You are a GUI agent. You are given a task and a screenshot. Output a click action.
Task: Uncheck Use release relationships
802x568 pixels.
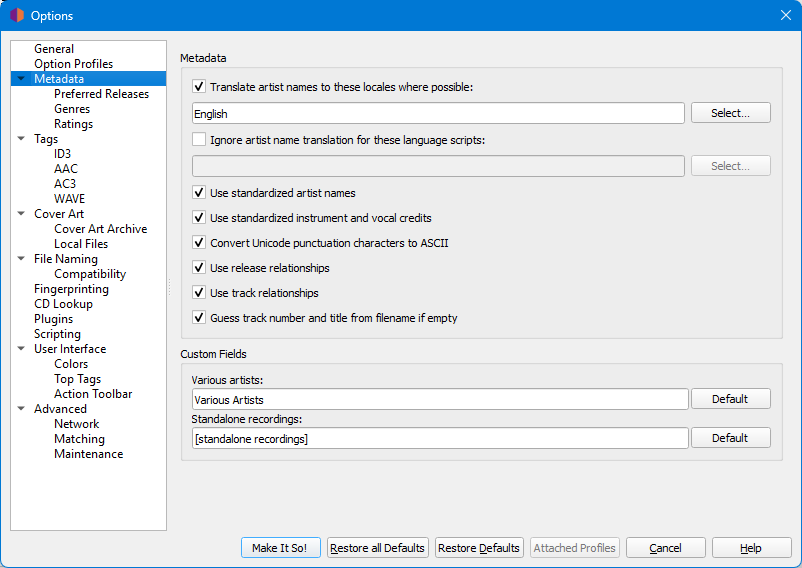coord(199,268)
